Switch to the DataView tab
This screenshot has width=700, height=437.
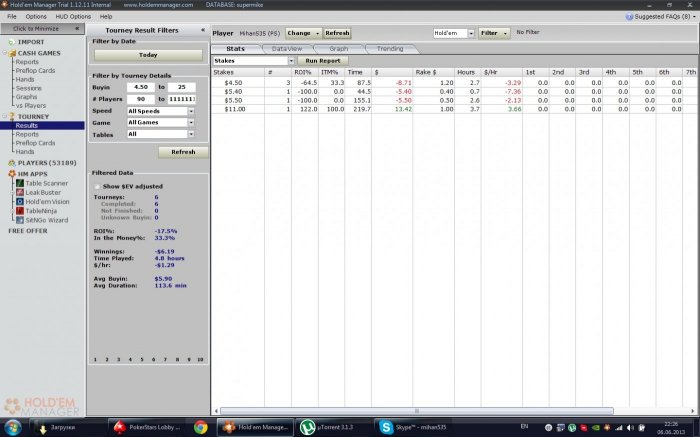(287, 49)
